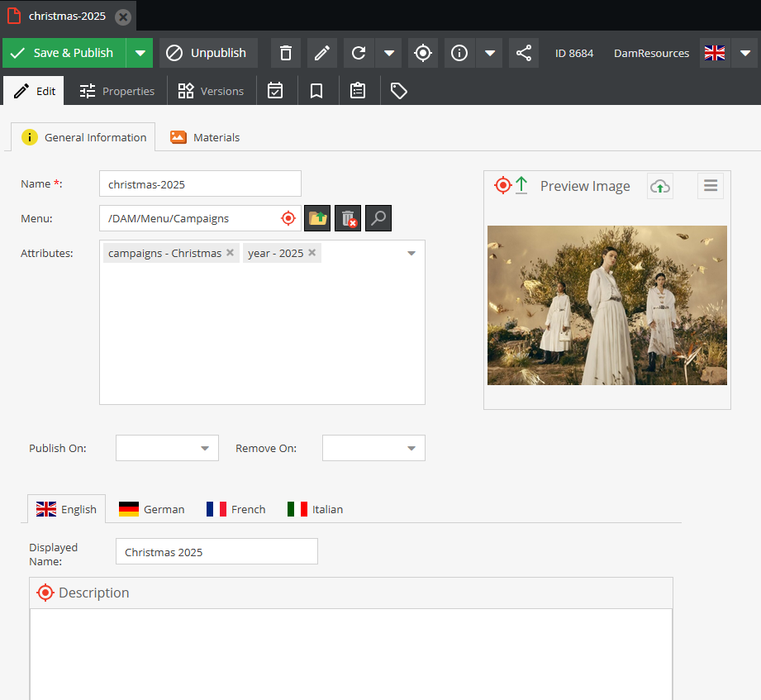Open the schedule calendar tab icon

point(275,91)
